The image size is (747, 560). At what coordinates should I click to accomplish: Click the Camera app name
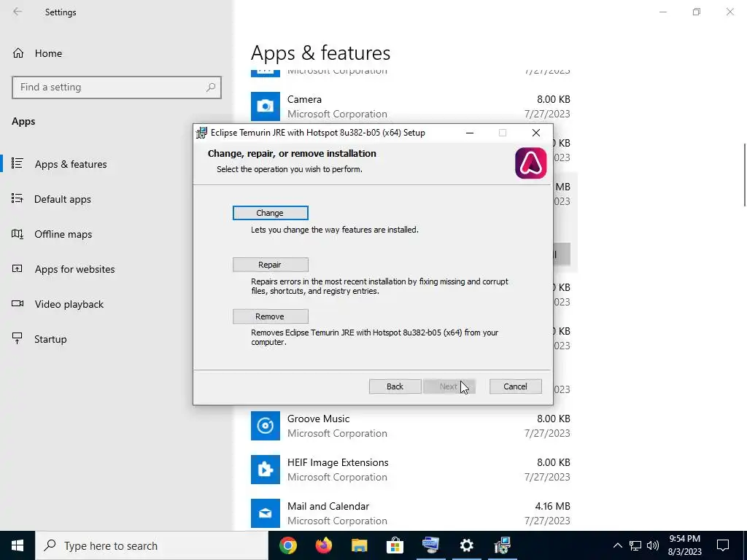pos(304,99)
